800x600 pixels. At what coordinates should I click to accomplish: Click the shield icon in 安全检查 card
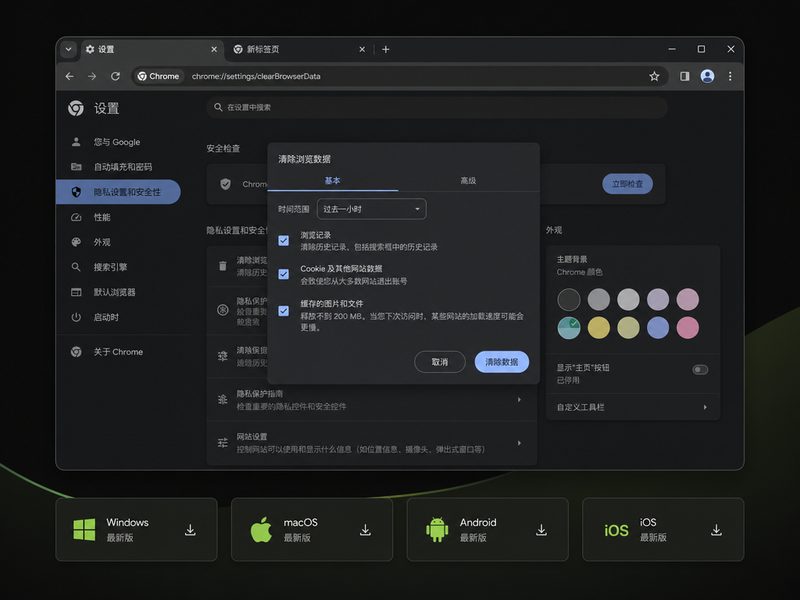225,184
